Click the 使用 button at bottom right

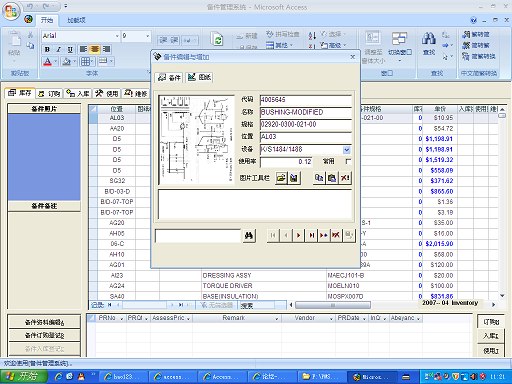coord(491,350)
